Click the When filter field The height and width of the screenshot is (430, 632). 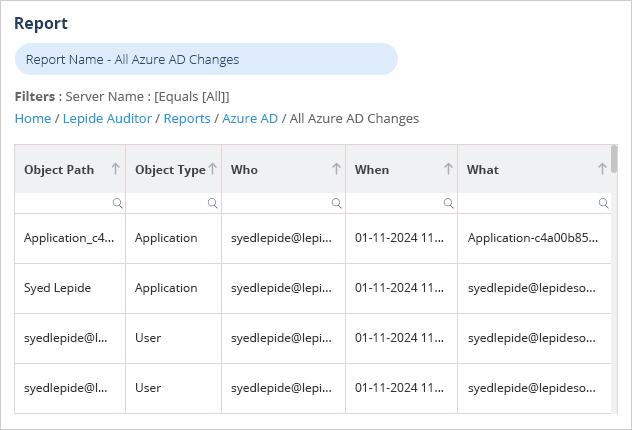pos(401,203)
